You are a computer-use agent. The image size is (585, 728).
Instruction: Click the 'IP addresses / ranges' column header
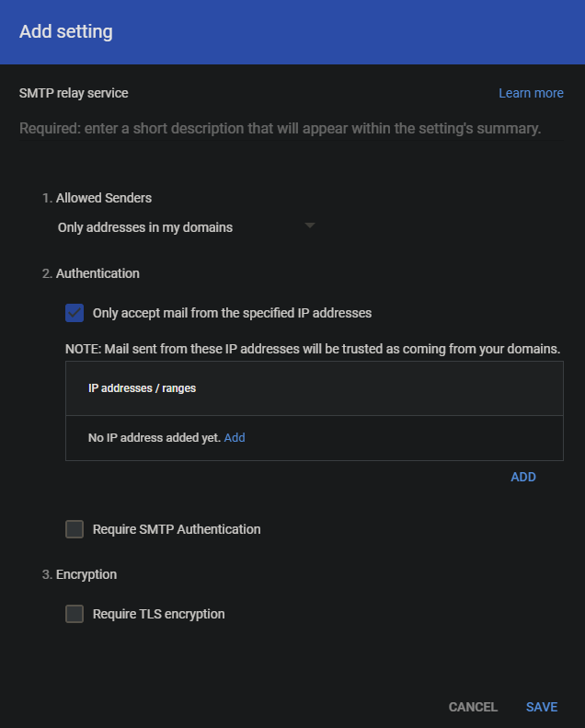(x=142, y=388)
